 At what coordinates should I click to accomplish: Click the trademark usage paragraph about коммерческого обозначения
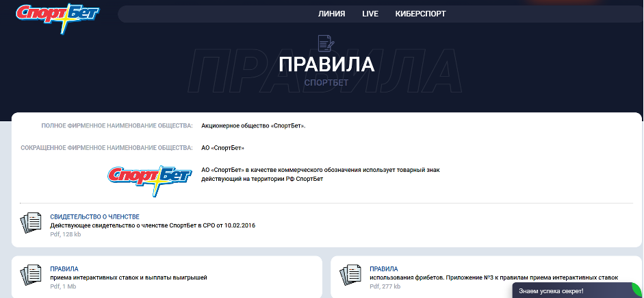coord(320,174)
